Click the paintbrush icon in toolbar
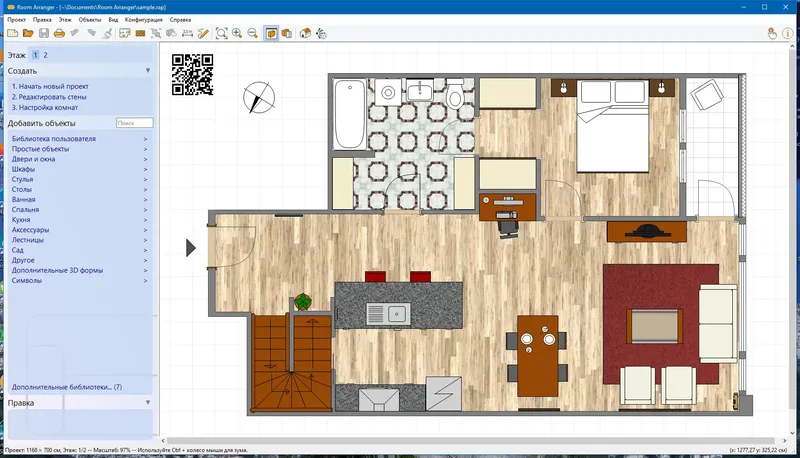The width and height of the screenshot is (800, 458). [x=107, y=34]
